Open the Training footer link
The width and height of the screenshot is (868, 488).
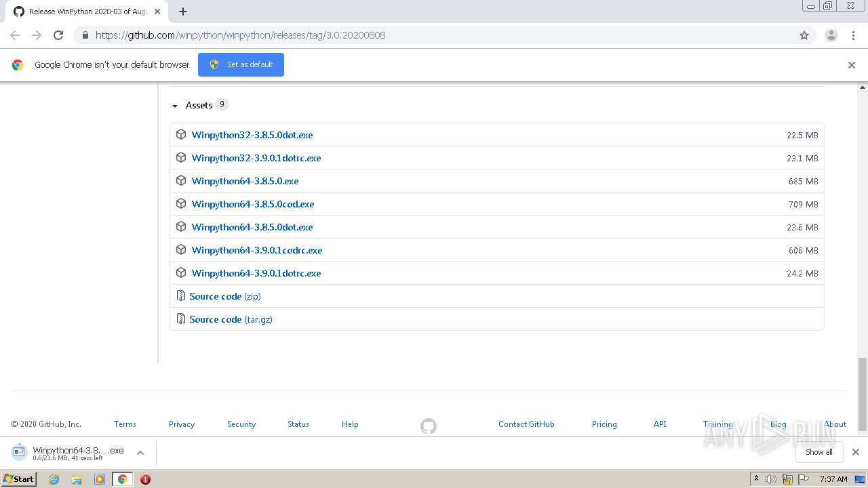click(717, 424)
